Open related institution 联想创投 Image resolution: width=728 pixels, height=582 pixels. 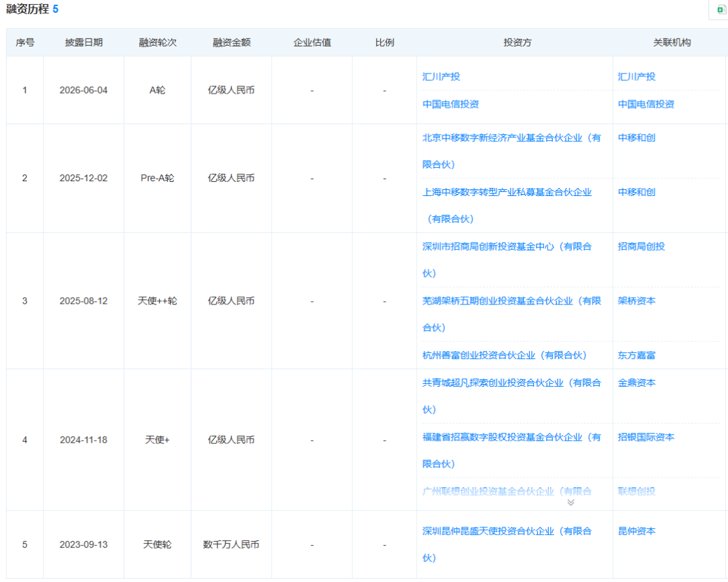coord(636,491)
